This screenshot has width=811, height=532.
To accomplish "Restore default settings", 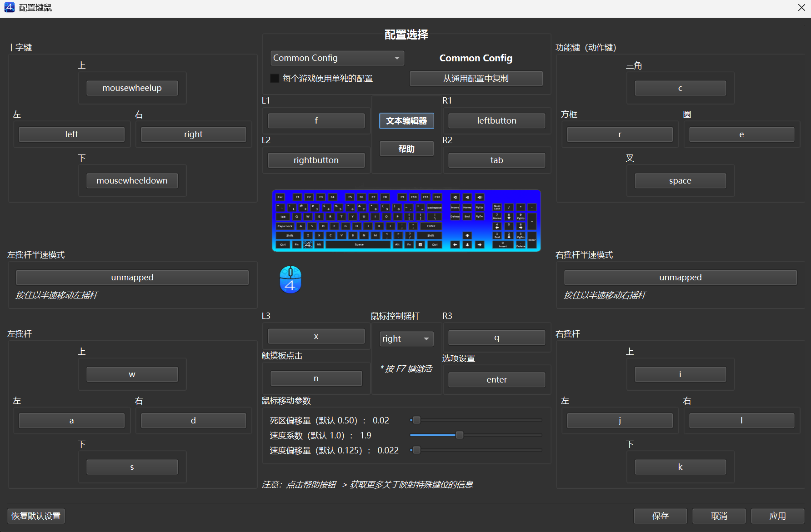I will coord(36,516).
